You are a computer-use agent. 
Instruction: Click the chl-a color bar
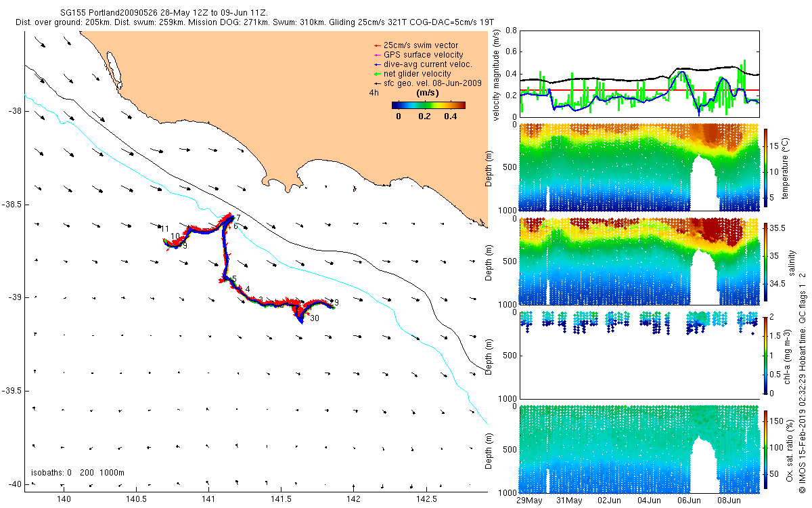point(766,355)
